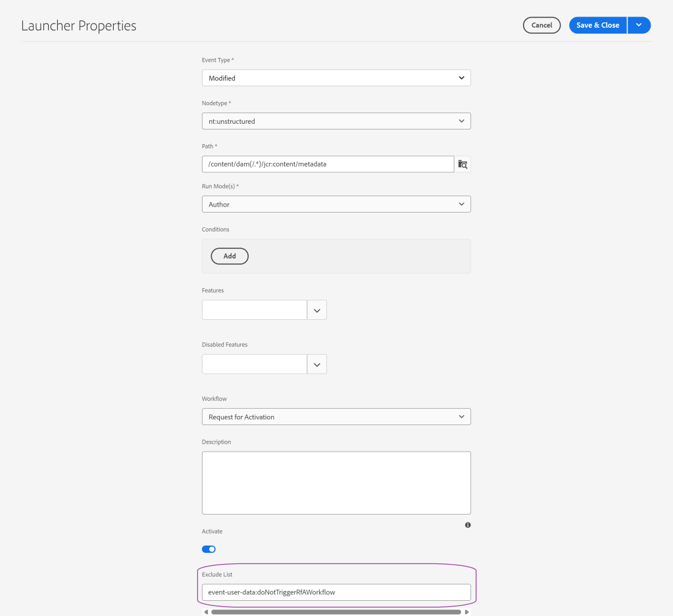This screenshot has width=673, height=616.
Task: Expand the Features dropdown chevron
Action: coord(317,310)
